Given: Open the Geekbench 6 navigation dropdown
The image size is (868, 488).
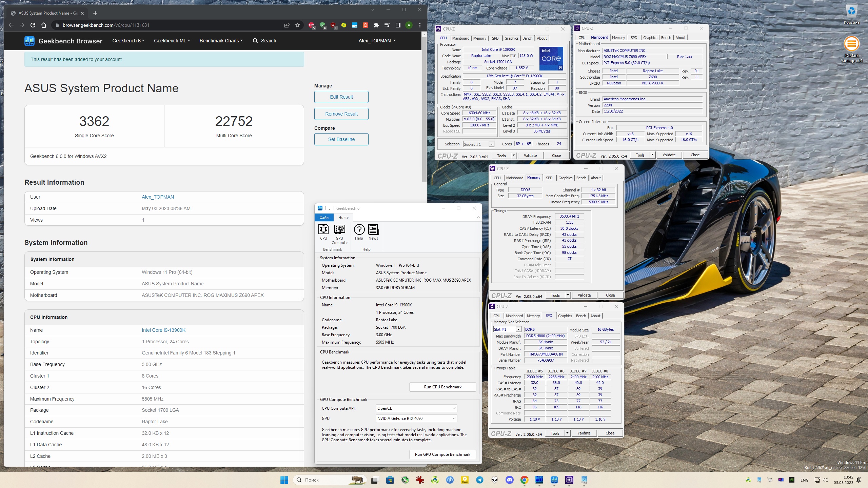Looking at the screenshot, I should point(128,41).
